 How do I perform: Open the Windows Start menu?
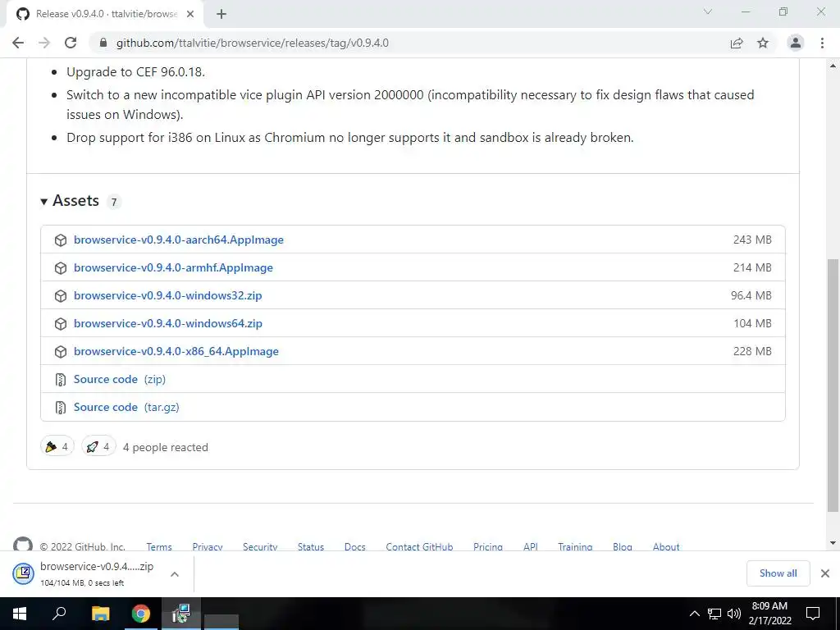[20, 614]
